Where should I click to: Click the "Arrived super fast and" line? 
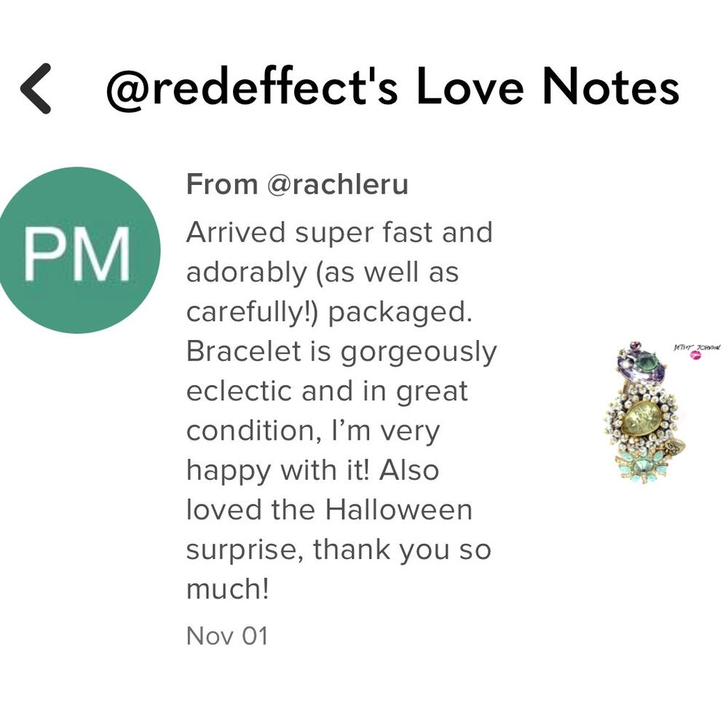click(339, 233)
